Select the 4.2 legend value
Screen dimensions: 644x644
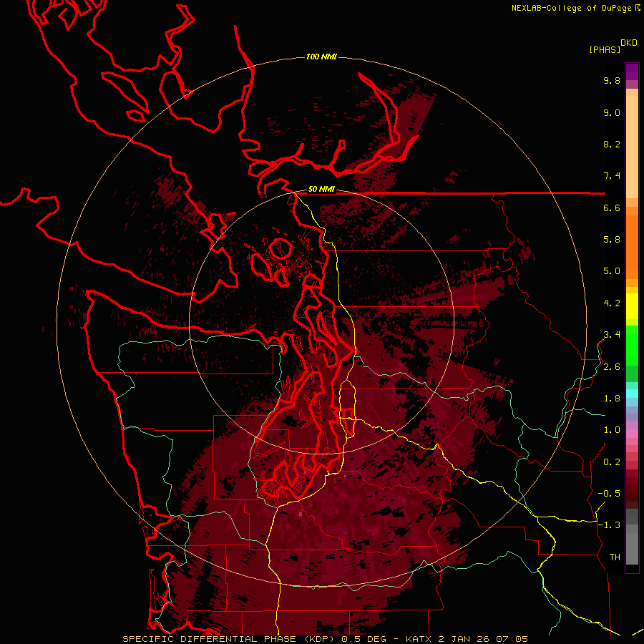[612, 303]
